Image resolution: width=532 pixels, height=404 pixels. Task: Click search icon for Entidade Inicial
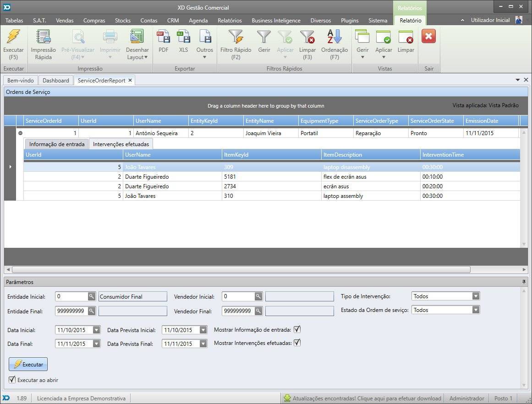coord(92,296)
